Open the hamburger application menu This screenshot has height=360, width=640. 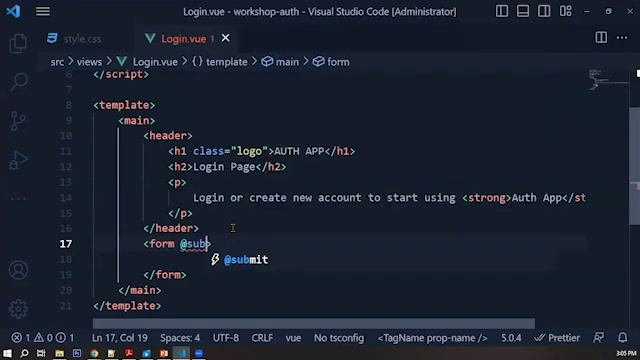click(x=42, y=11)
